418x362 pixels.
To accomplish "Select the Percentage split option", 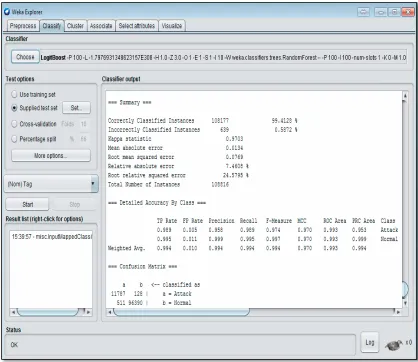I will (34, 139).
